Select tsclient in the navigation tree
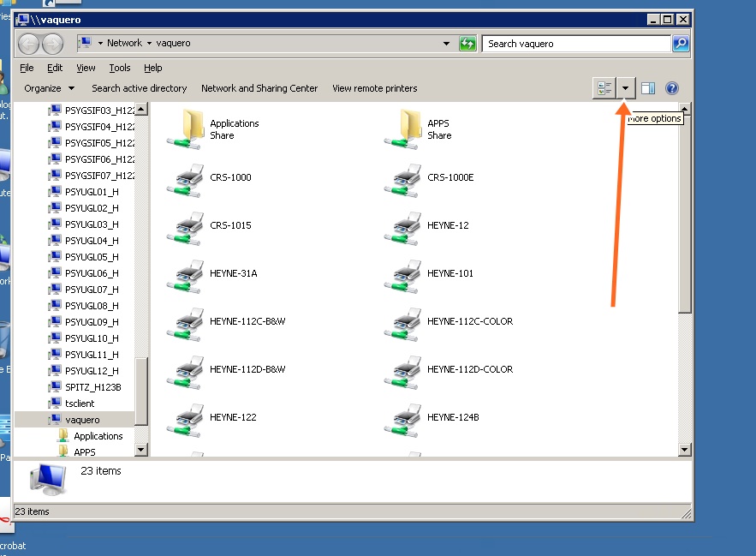This screenshot has height=556, width=756. [x=78, y=404]
